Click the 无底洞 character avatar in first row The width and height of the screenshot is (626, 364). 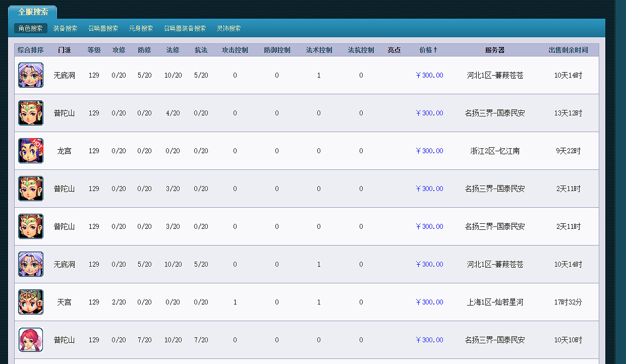[31, 75]
